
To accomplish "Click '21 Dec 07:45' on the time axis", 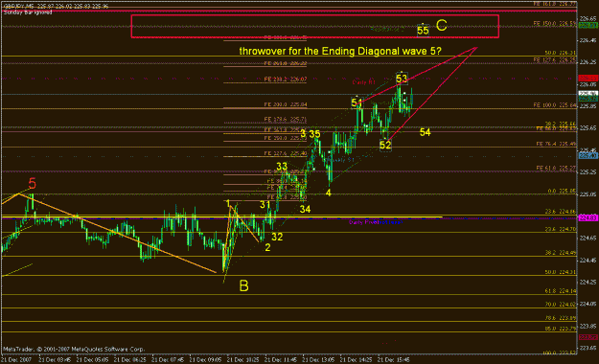I will pyautogui.click(x=168, y=360).
